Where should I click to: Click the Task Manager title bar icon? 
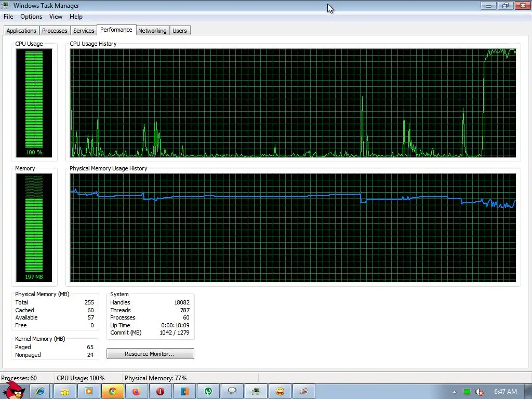click(x=5, y=5)
